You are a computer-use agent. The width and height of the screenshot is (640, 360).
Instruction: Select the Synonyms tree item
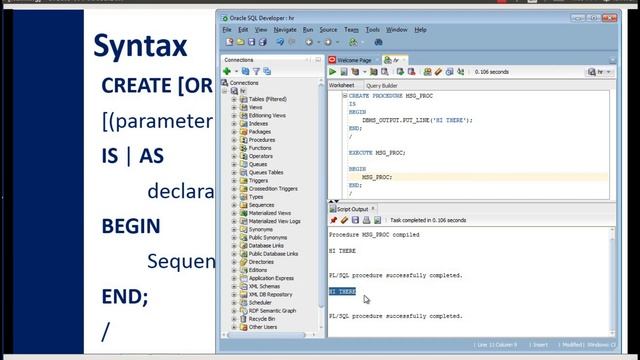click(x=260, y=229)
